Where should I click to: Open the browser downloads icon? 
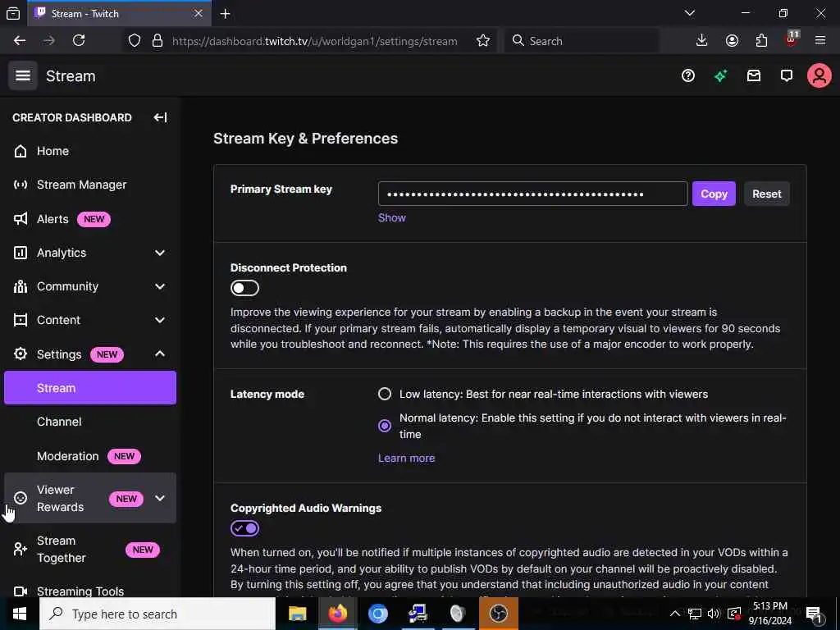(x=701, y=41)
